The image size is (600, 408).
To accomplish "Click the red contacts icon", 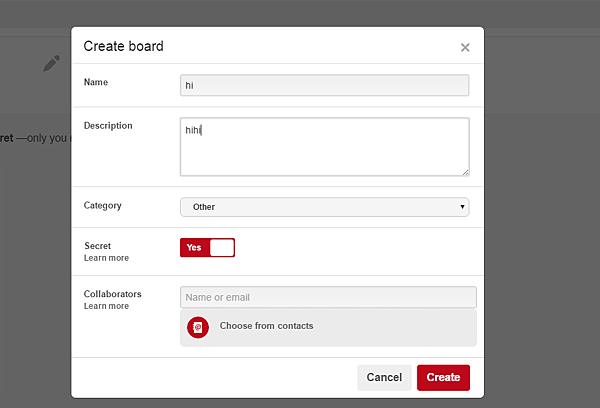I will (x=198, y=327).
